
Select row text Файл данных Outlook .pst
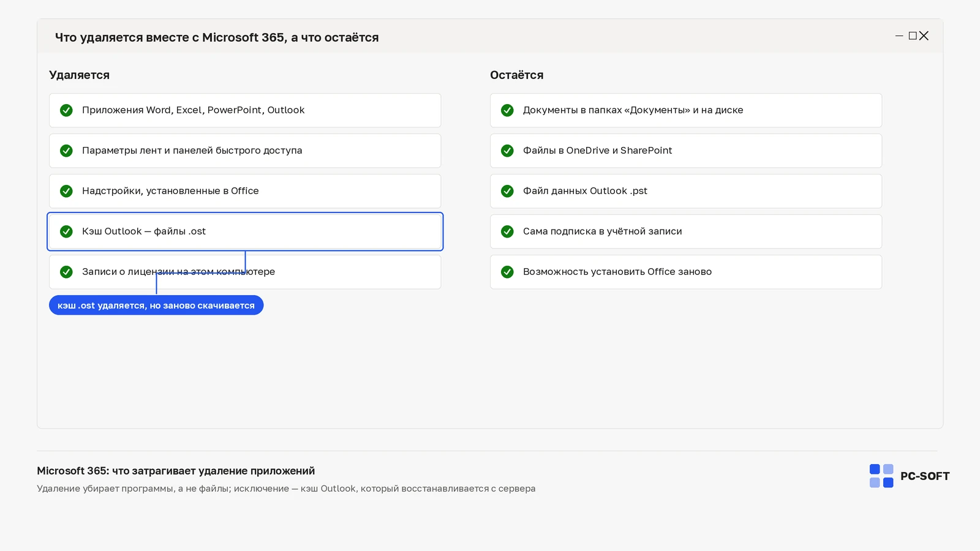pyautogui.click(x=585, y=191)
